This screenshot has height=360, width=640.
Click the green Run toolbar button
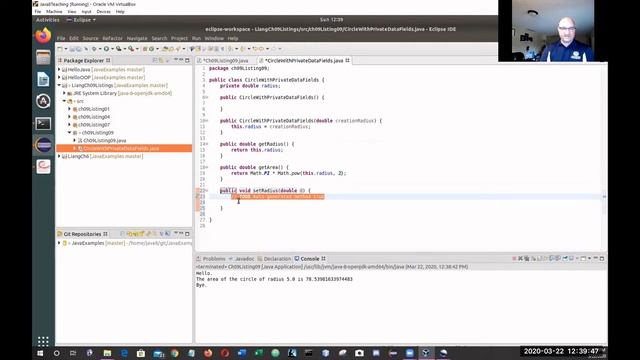(x=106, y=49)
